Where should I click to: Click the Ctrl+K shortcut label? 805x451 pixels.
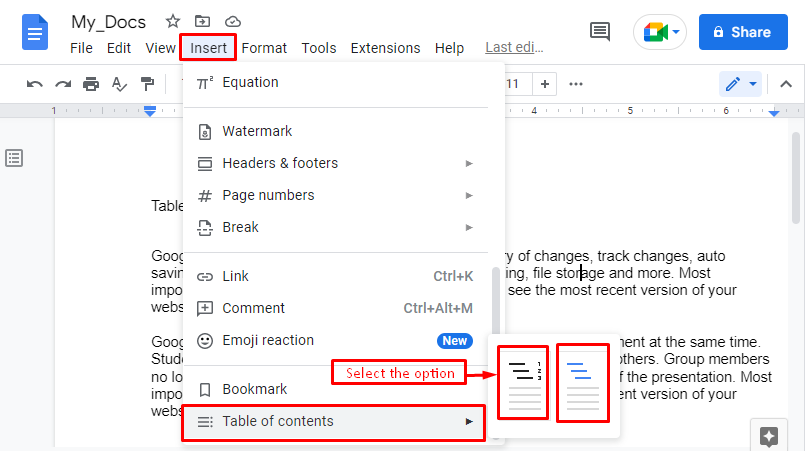(453, 276)
